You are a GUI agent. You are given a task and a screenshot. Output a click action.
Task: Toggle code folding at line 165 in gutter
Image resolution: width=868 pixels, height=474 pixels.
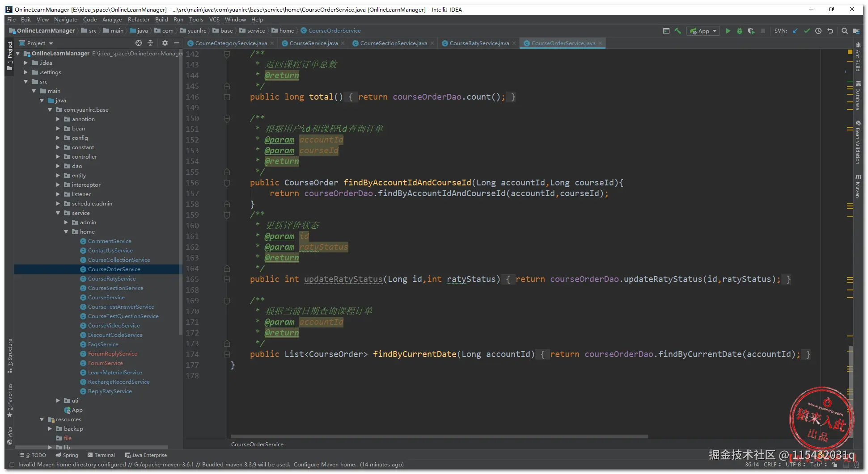(x=227, y=279)
